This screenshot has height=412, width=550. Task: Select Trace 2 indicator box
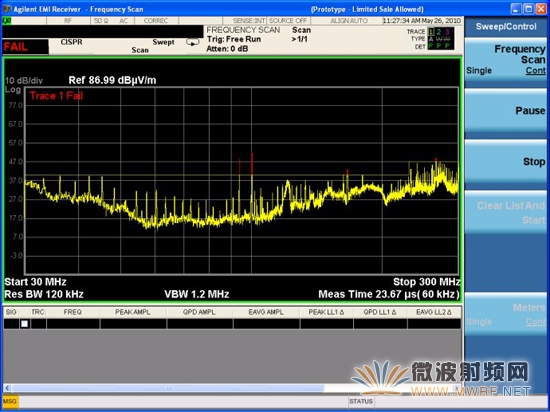click(x=439, y=32)
